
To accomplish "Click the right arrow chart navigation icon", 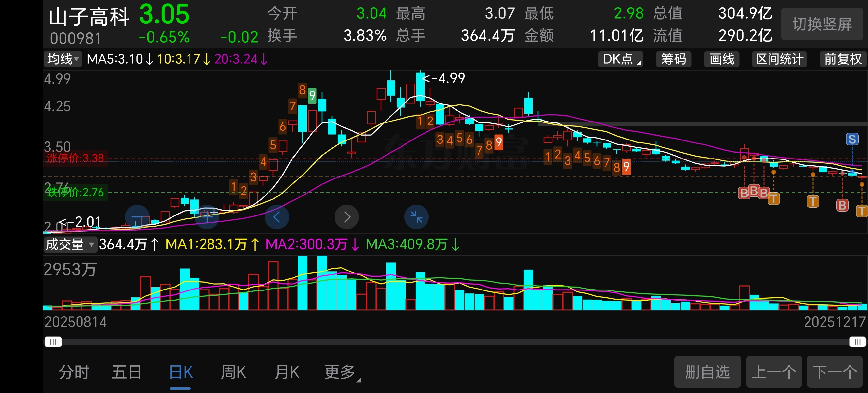I will pos(346,217).
